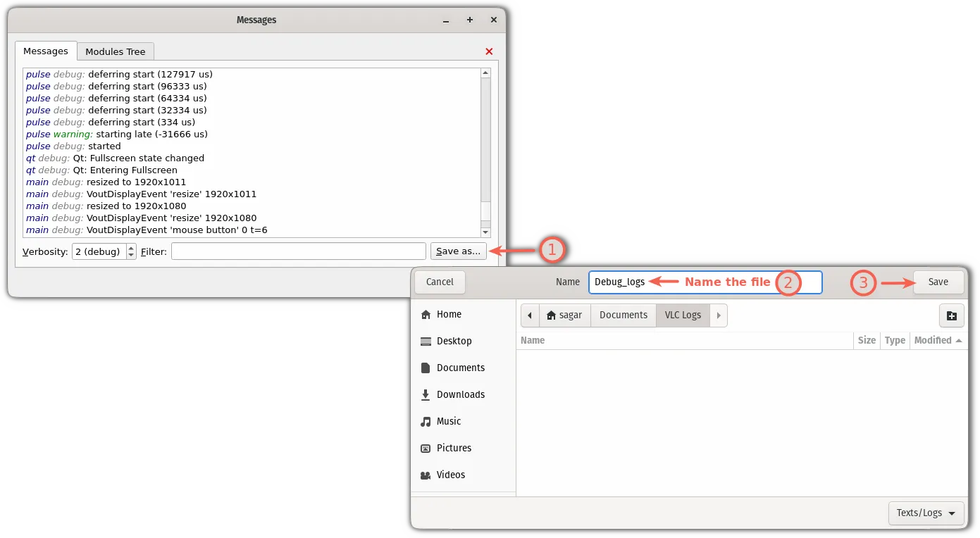Click the path bar left arrow
980x538 pixels.
(530, 315)
